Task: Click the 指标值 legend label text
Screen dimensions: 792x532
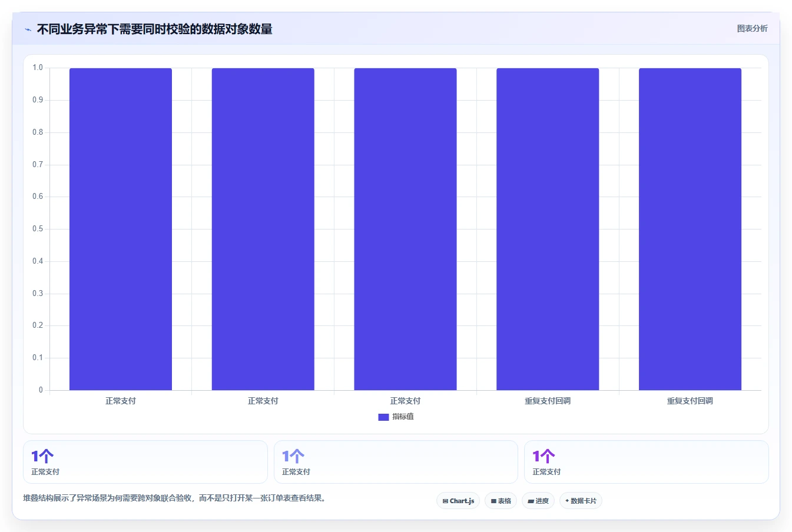Action: [403, 417]
